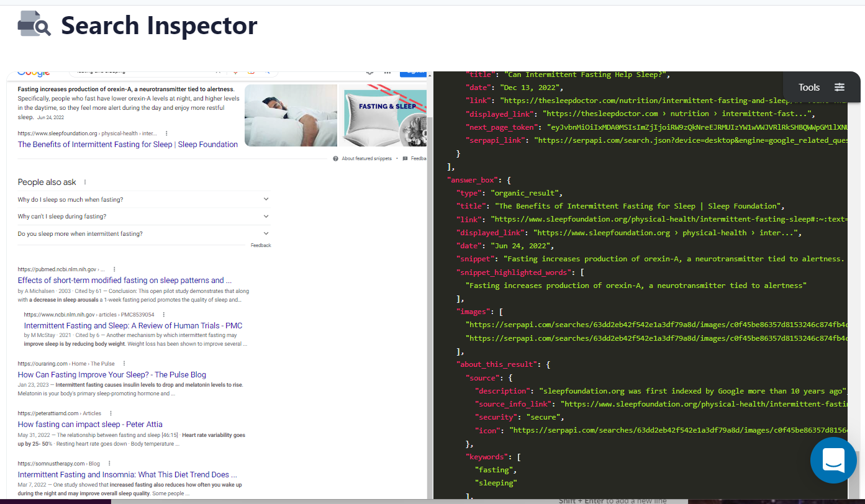Open the chat support bubble
Viewport: 865px width, 504px height.
coord(833,460)
